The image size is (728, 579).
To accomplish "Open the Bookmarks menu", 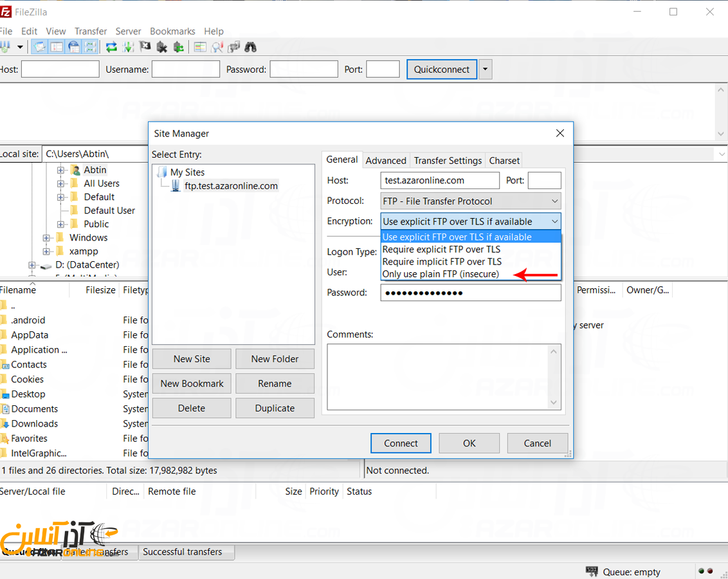I will (x=172, y=31).
